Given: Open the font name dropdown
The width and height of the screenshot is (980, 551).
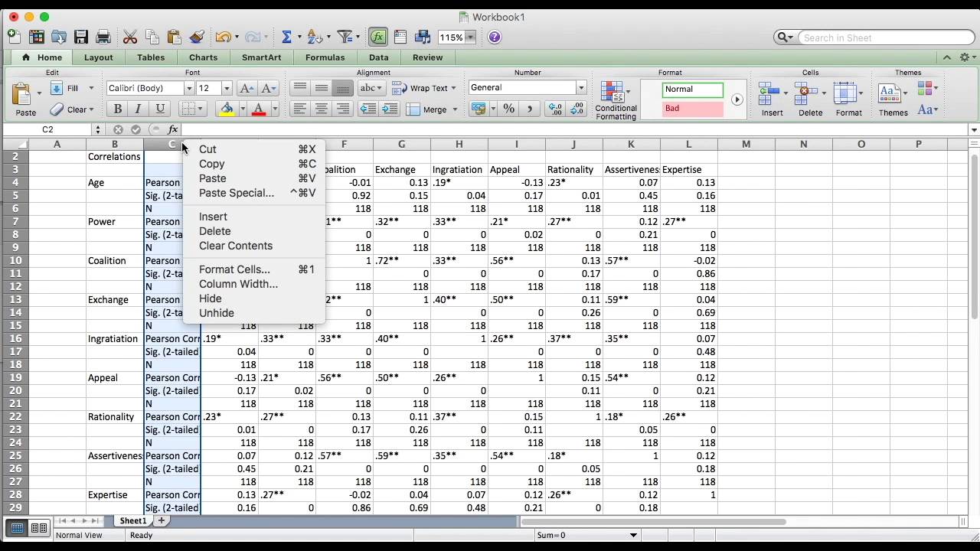Looking at the screenshot, I should [189, 88].
